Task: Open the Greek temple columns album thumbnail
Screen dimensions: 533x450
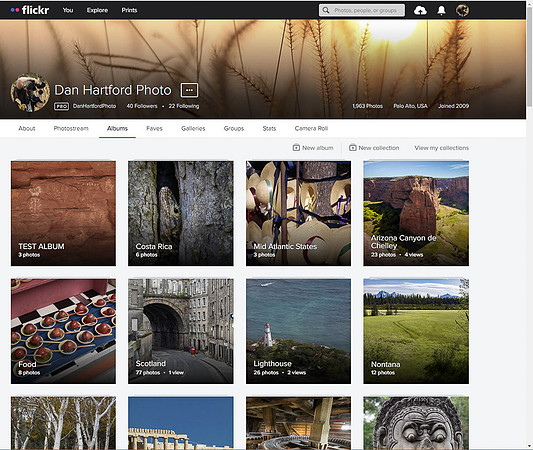Action: (x=181, y=423)
